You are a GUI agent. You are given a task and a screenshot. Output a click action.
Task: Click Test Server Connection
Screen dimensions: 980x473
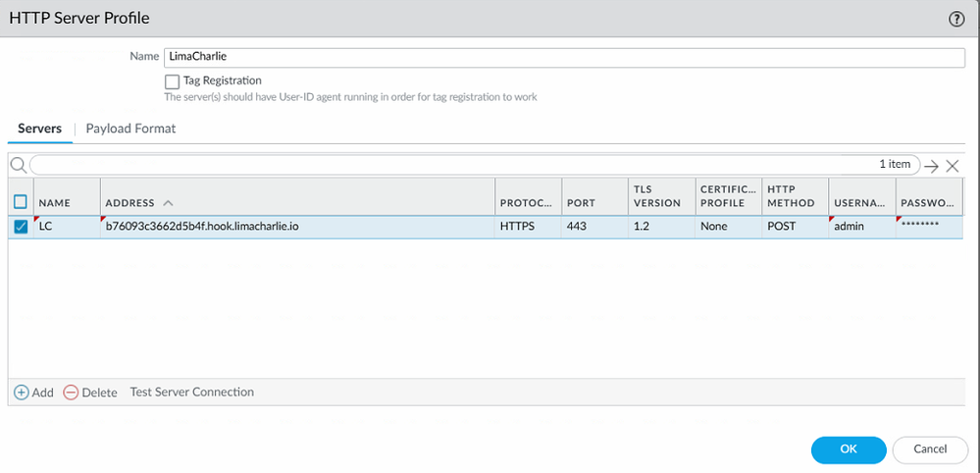pyautogui.click(x=191, y=393)
